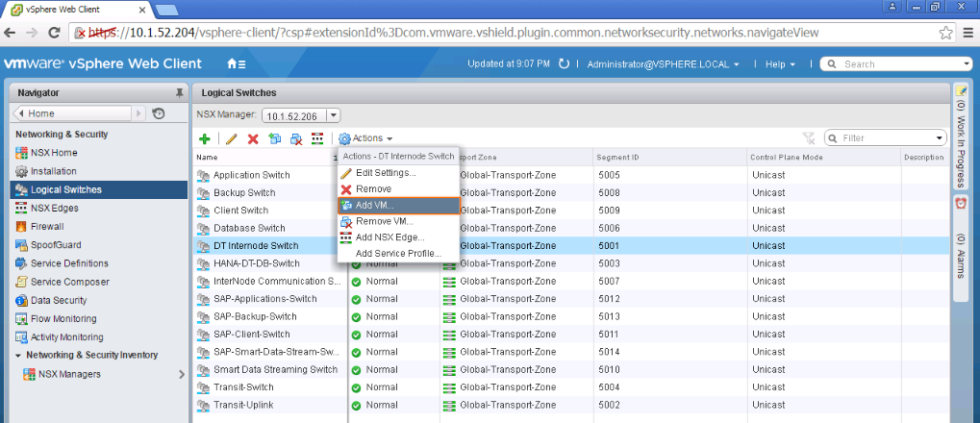This screenshot has height=423, width=980.
Task: Choose Add Service Profile menu entry
Action: point(398,254)
